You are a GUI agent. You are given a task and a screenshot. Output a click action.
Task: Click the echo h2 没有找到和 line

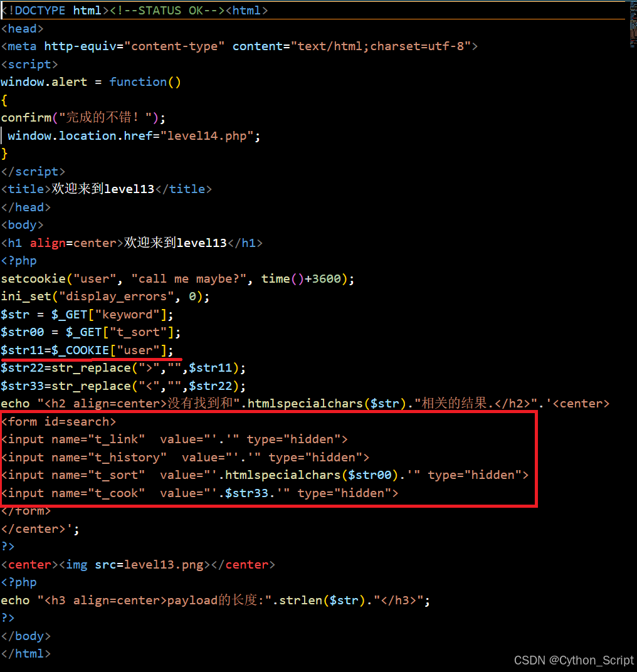point(305,404)
